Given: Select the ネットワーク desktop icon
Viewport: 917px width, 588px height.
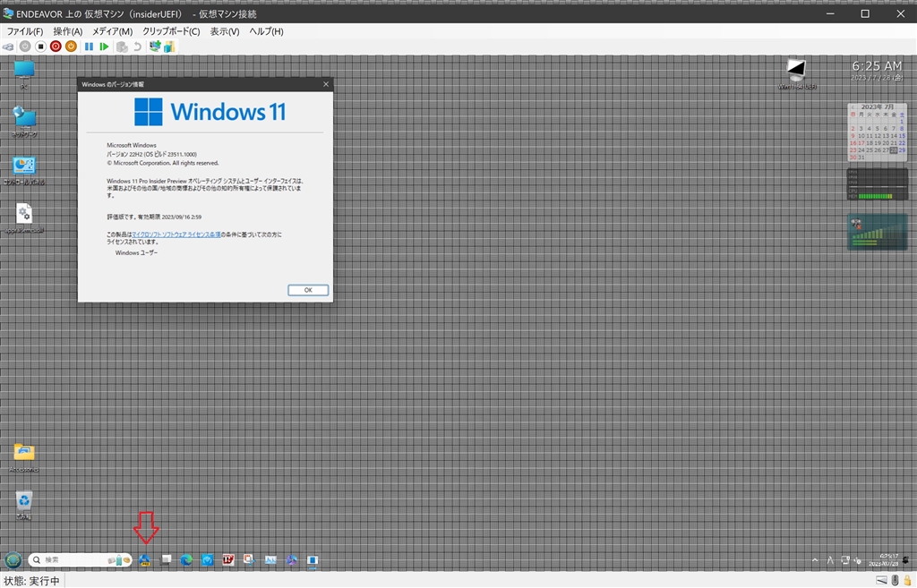Looking at the screenshot, I should coord(24,122).
